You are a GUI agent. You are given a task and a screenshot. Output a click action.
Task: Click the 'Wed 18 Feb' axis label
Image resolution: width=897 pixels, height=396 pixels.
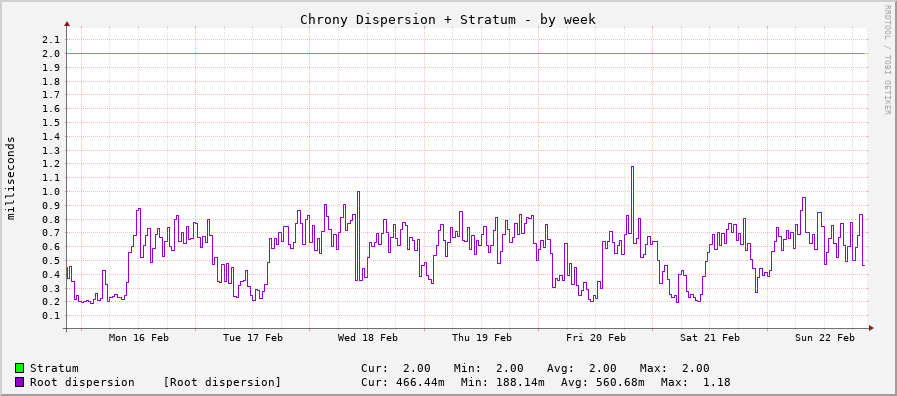367,338
